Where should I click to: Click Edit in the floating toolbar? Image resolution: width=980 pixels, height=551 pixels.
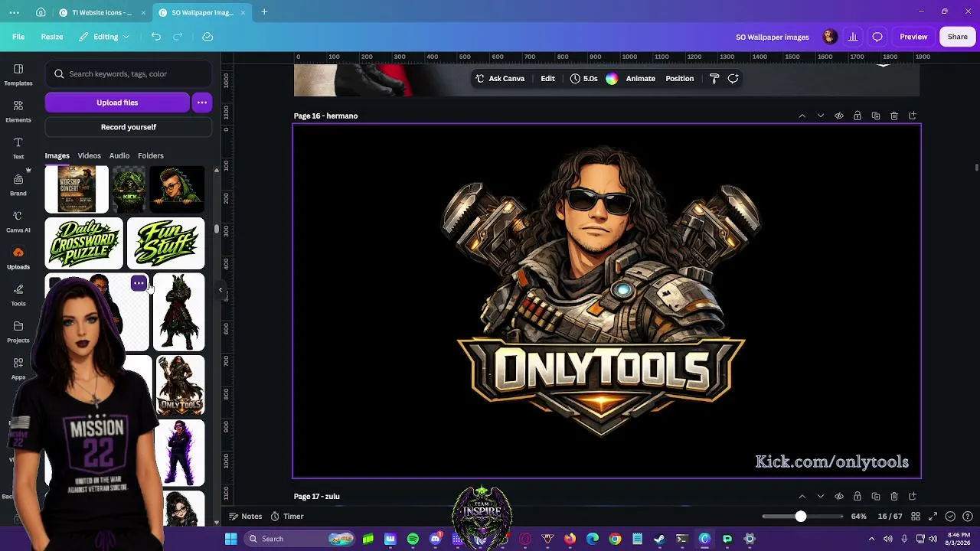[548, 78]
